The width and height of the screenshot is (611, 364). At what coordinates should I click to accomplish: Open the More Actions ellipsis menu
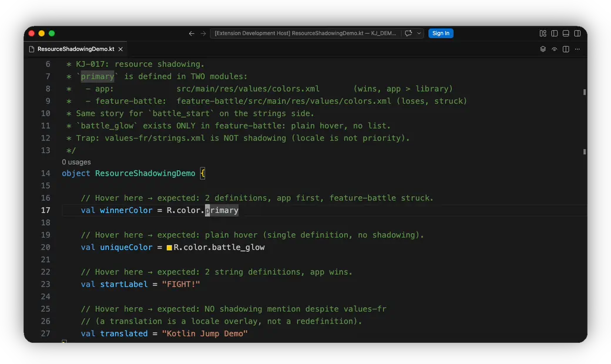(x=578, y=49)
